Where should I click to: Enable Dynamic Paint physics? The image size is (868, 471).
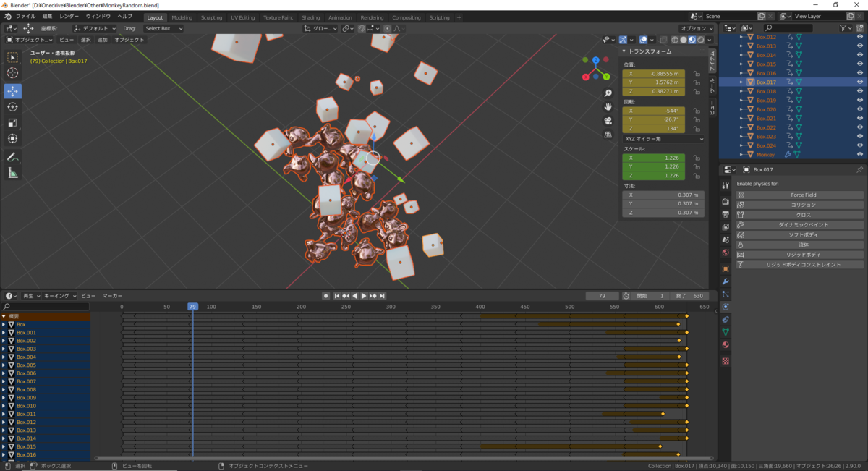799,225
